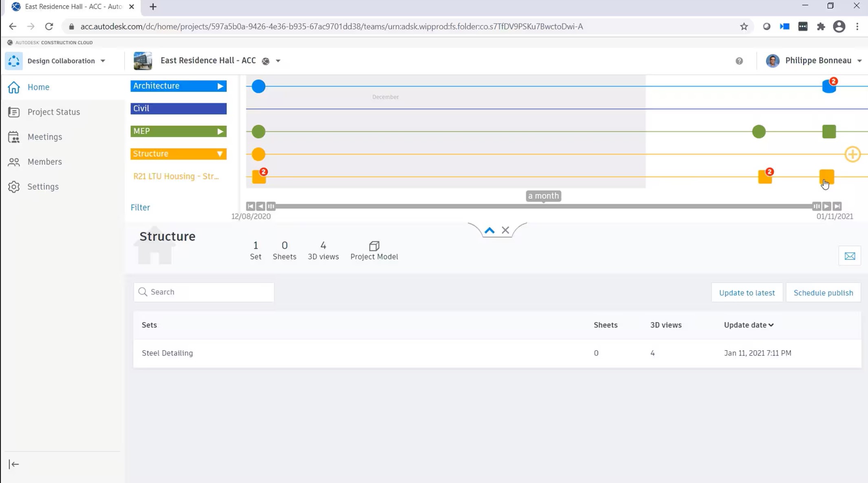Viewport: 868px width, 483px height.
Task: Click the plus icon at timeline right edge
Action: coord(853,154)
